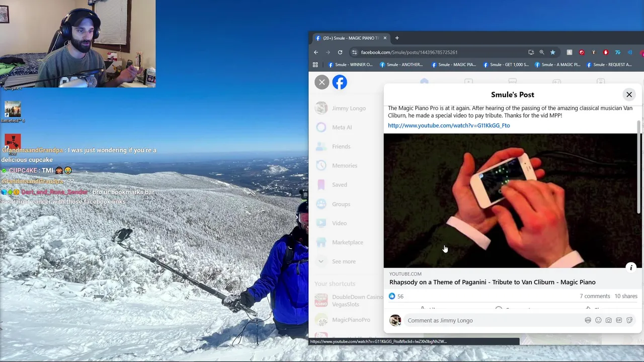Click the Facebook logo
644x362 pixels.
click(340, 82)
